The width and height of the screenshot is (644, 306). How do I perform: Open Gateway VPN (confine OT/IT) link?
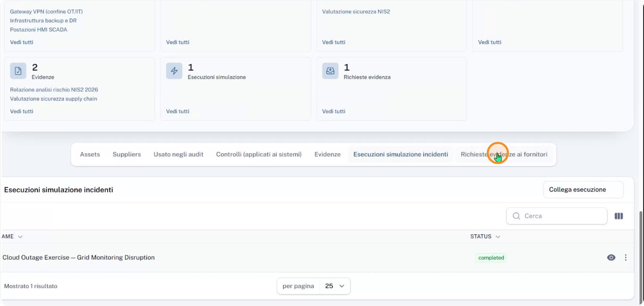[x=47, y=12]
